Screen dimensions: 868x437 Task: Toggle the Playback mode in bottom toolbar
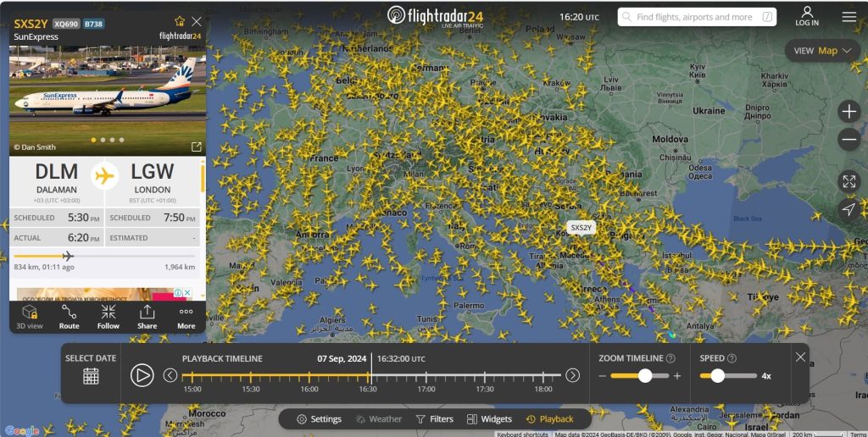click(550, 419)
